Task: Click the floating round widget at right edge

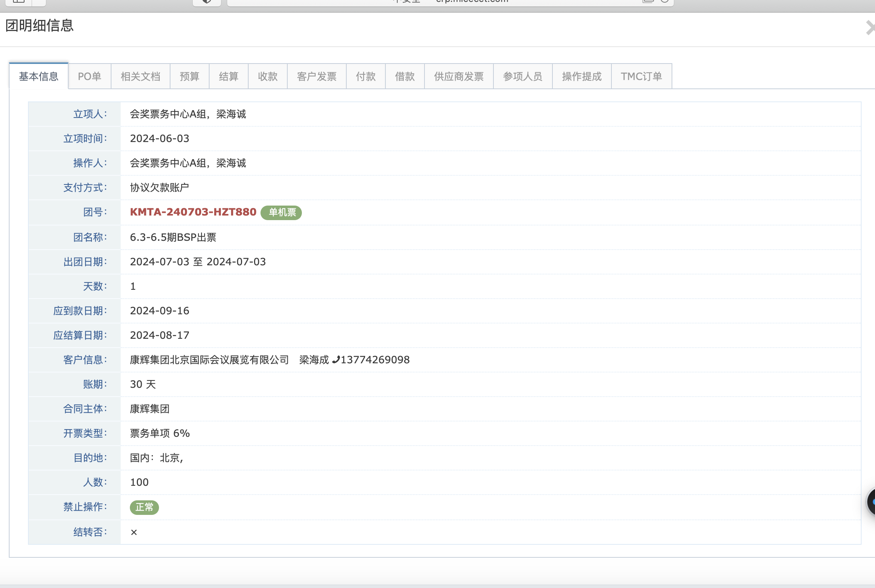Action: [871, 501]
